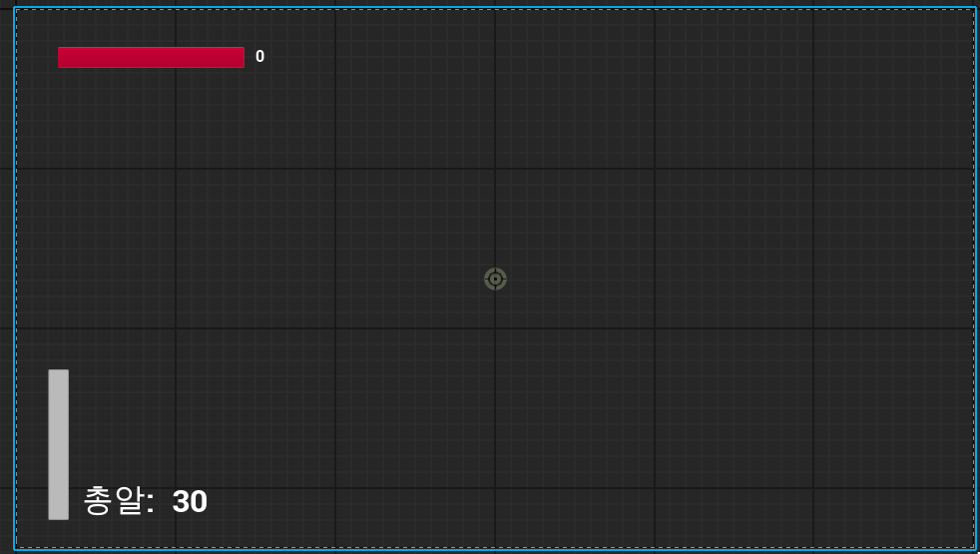The image size is (980, 554).
Task: Select the red health progress bar
Action: 152,58
